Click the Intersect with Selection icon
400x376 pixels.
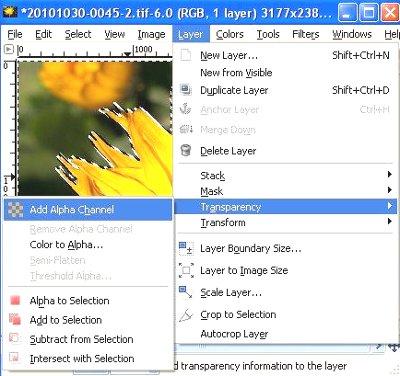[x=14, y=358]
